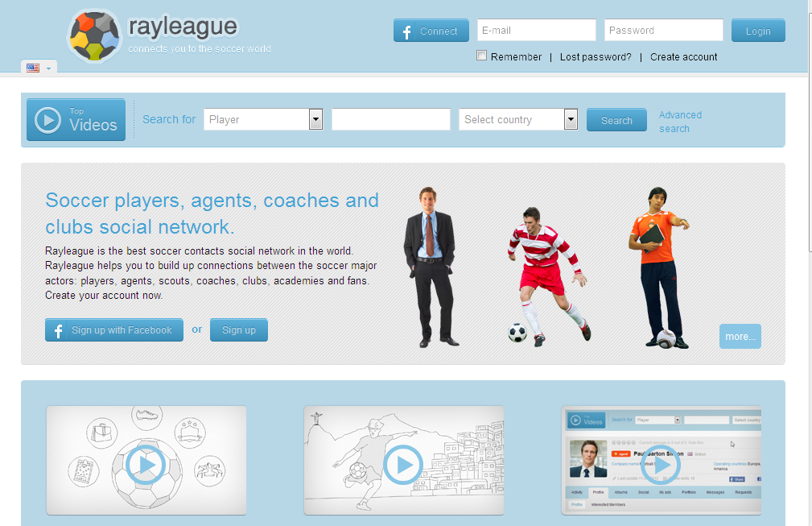Open the Lost password link

[x=596, y=57]
